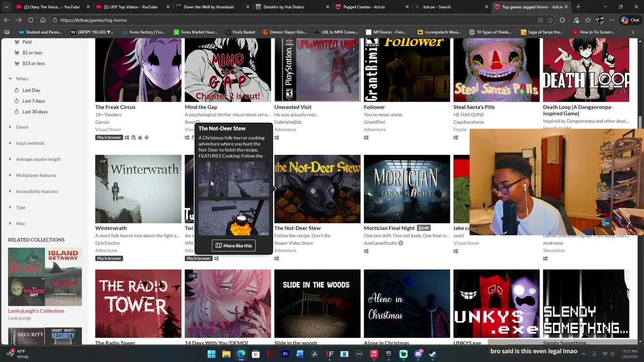Click Windows platform icon under Mortician Final Night
The width and height of the screenshot is (644, 362).
click(366, 251)
